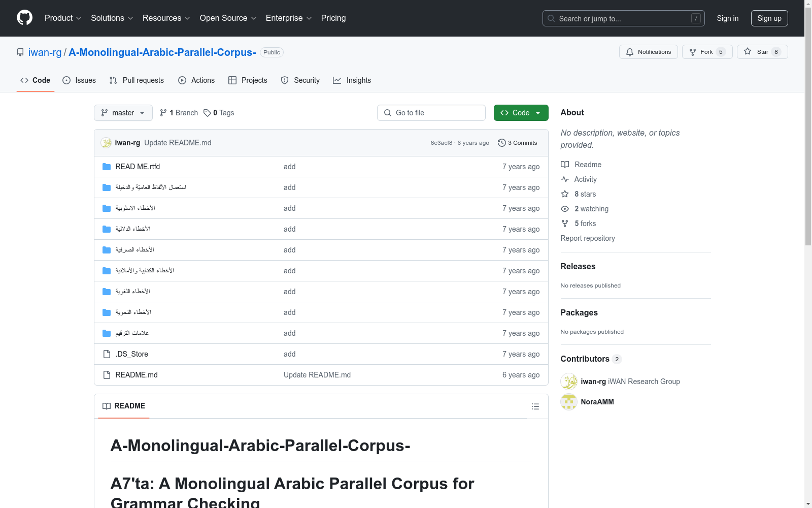Click the tag icon beside 0 Tags
The image size is (812, 508).
pyautogui.click(x=207, y=113)
